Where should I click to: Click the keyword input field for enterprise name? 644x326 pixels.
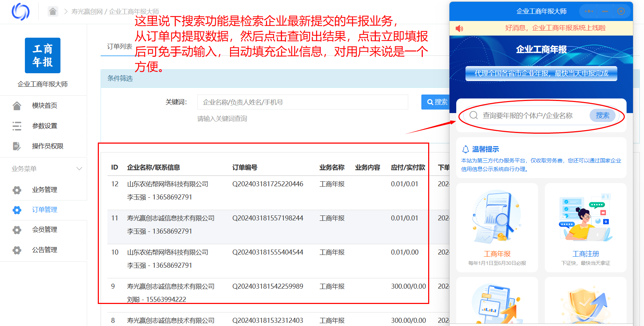click(303, 102)
